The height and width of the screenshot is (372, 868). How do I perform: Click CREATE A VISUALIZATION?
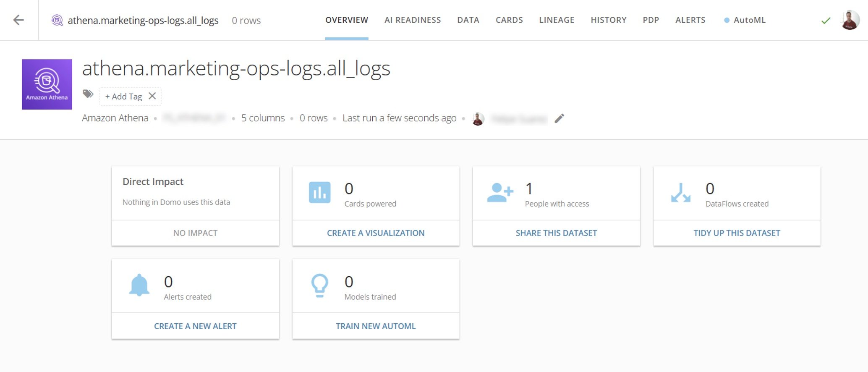(x=376, y=233)
